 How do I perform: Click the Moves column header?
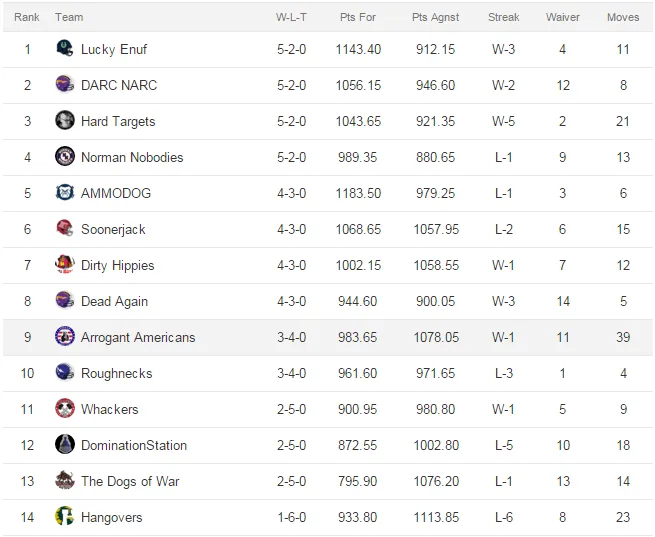click(623, 17)
